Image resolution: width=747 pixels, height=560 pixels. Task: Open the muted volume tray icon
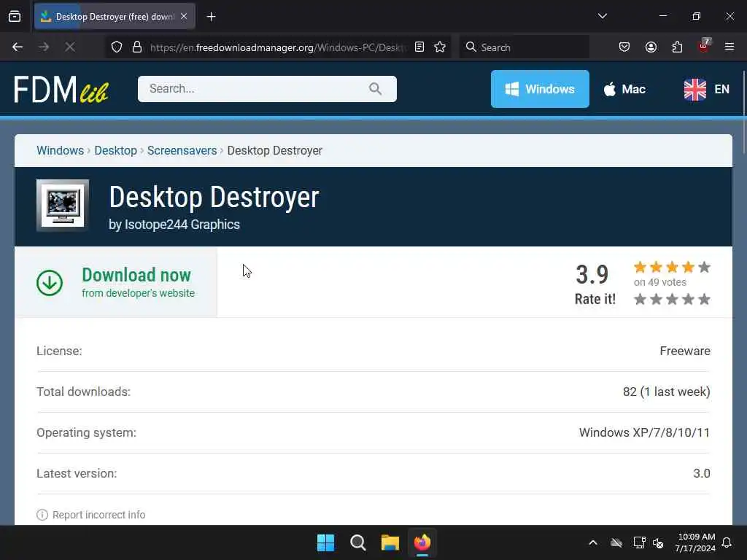pos(659,542)
